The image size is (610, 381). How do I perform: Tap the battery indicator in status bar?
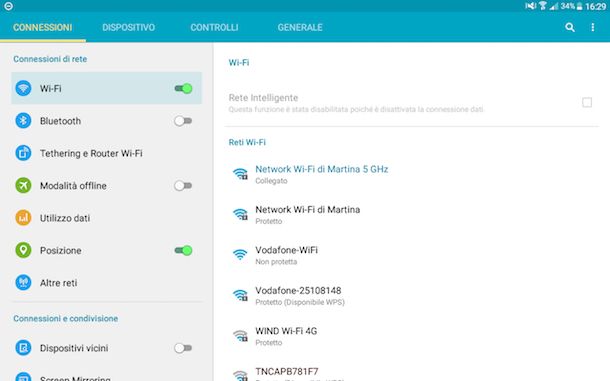coord(579,6)
